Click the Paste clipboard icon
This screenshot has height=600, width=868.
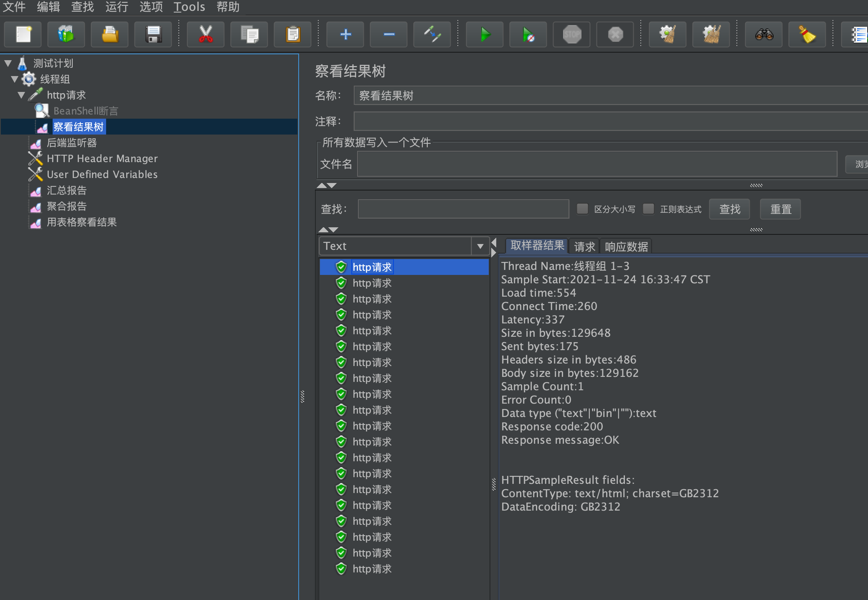click(293, 34)
